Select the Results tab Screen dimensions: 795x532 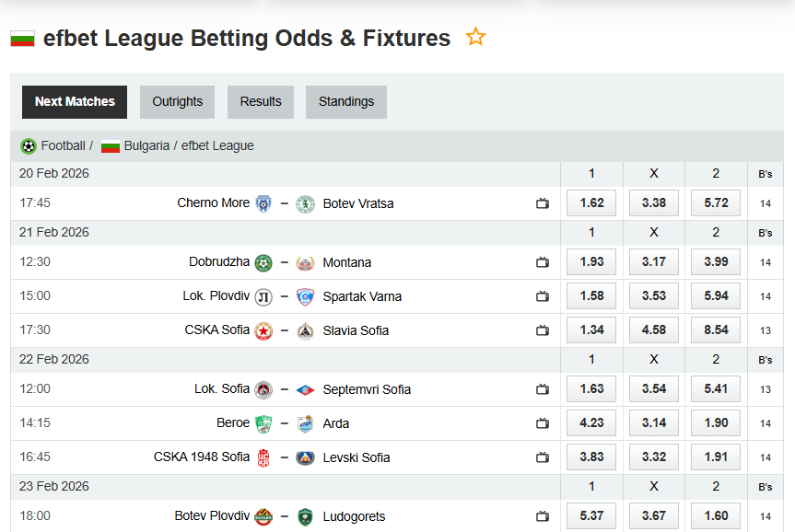(x=260, y=101)
